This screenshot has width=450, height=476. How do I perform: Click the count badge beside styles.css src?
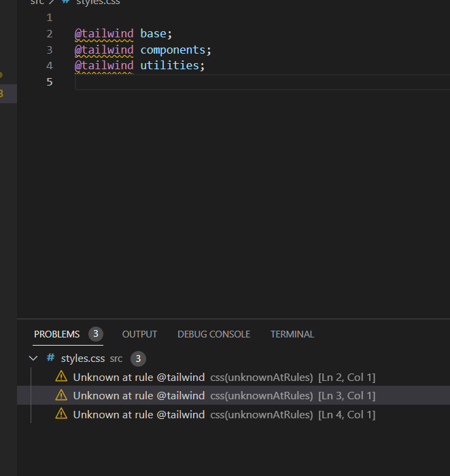138,359
